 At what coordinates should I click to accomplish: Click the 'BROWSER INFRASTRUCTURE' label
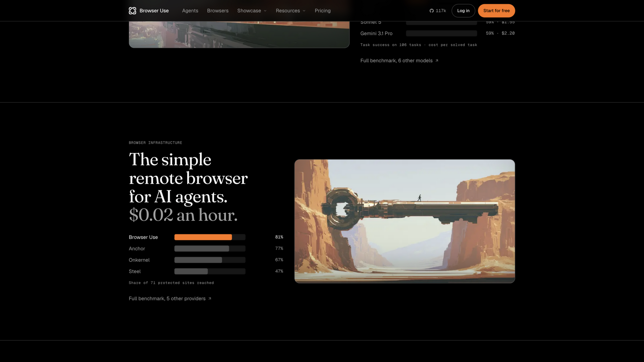pyautogui.click(x=155, y=143)
